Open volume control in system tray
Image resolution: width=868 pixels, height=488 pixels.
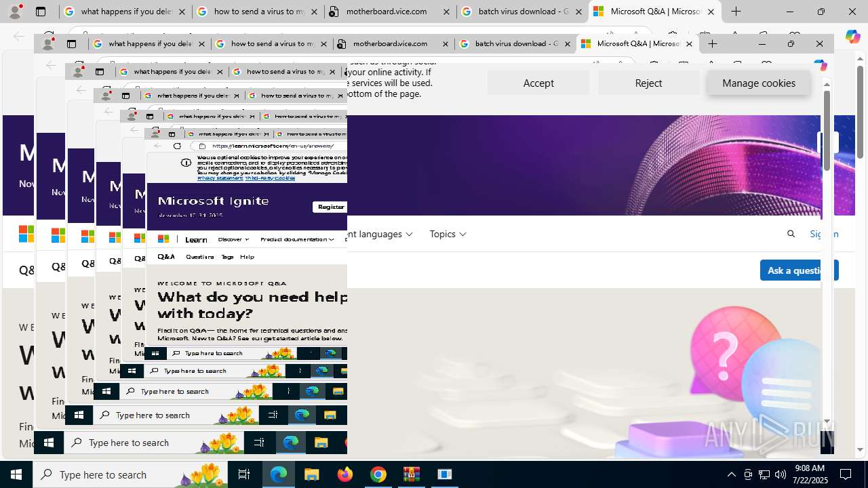pyautogui.click(x=781, y=474)
